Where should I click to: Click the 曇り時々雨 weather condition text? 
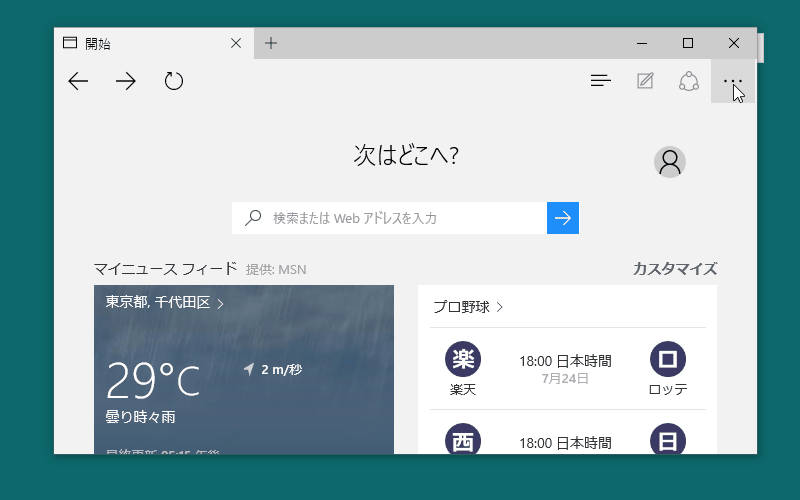140,417
